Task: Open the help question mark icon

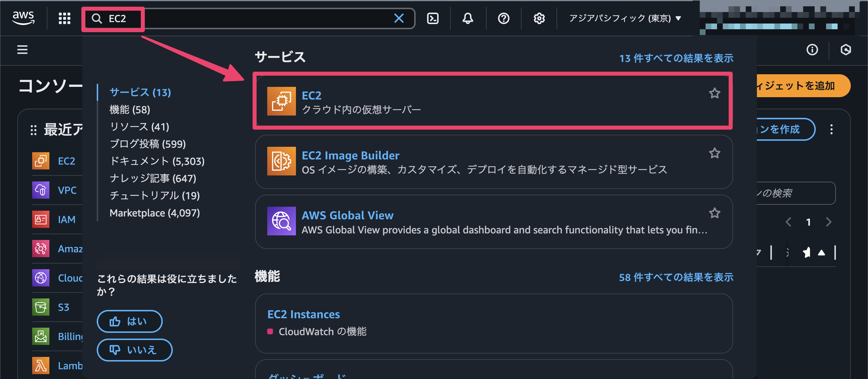Action: pos(503,19)
